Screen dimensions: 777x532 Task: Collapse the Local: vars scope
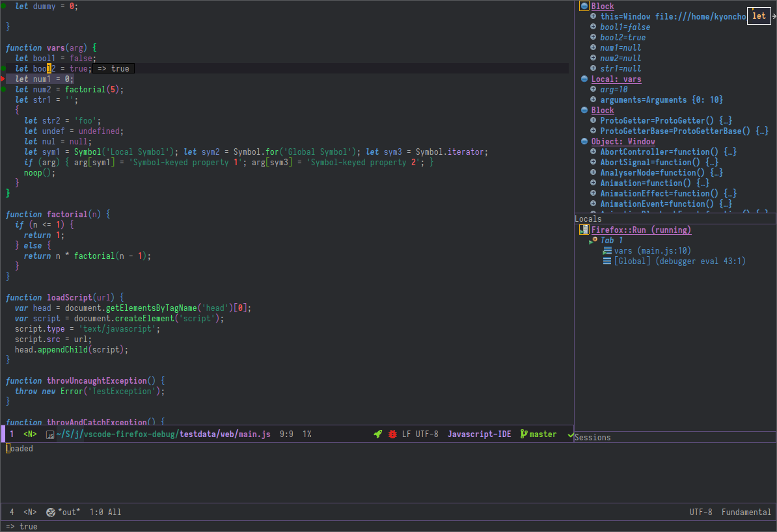pos(584,79)
